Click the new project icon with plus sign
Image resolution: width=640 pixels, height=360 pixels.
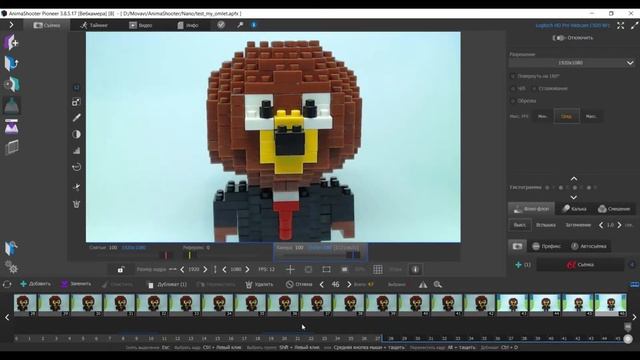tap(11, 42)
